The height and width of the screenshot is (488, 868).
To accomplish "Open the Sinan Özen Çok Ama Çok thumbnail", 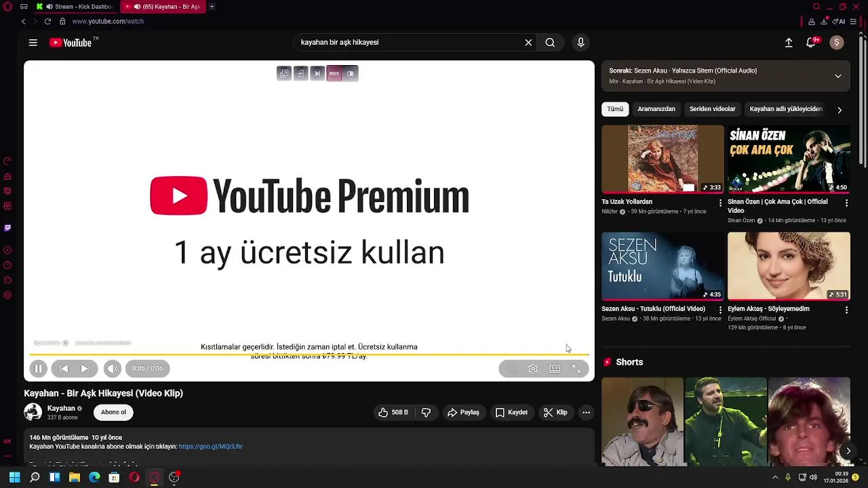I will (789, 159).
